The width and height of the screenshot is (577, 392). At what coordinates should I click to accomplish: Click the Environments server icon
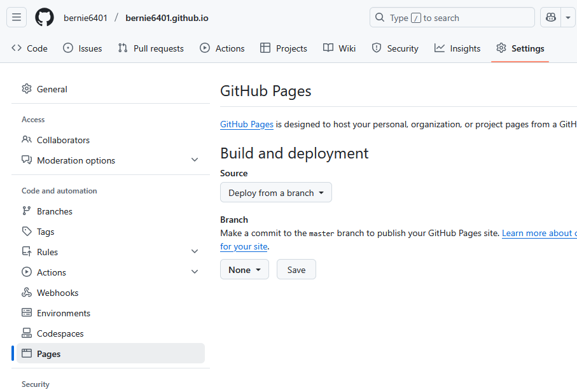point(27,312)
